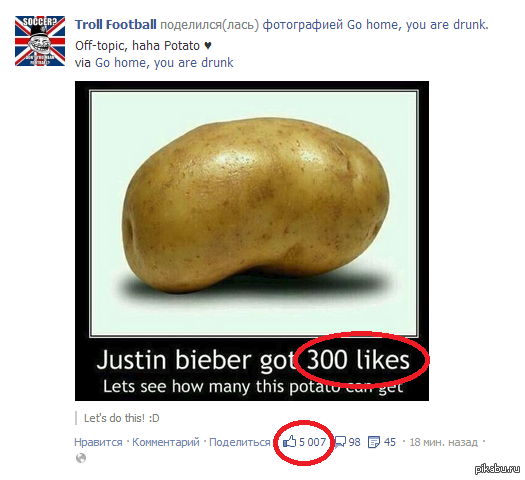Open the 'via Go home, you are drunk' link

tap(164, 63)
